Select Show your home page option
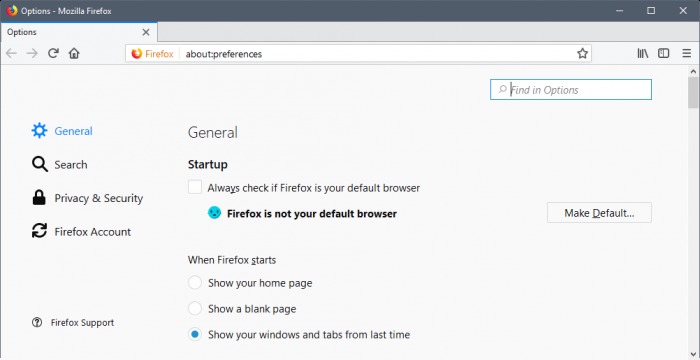The width and height of the screenshot is (700, 360). (195, 283)
